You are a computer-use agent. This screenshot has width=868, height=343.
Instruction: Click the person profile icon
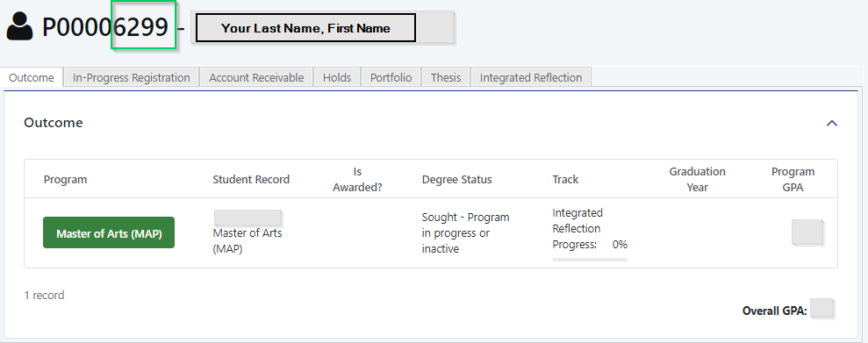pyautogui.click(x=20, y=27)
